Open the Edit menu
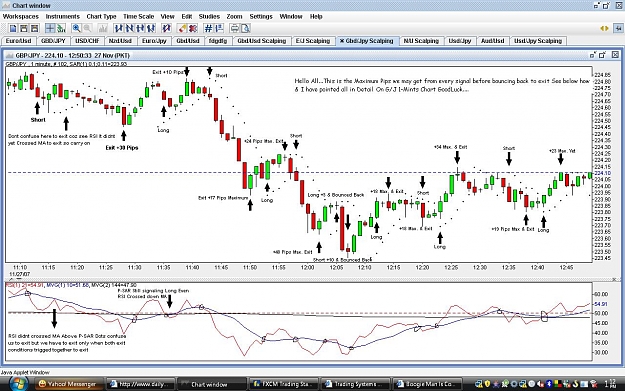 coord(187,16)
